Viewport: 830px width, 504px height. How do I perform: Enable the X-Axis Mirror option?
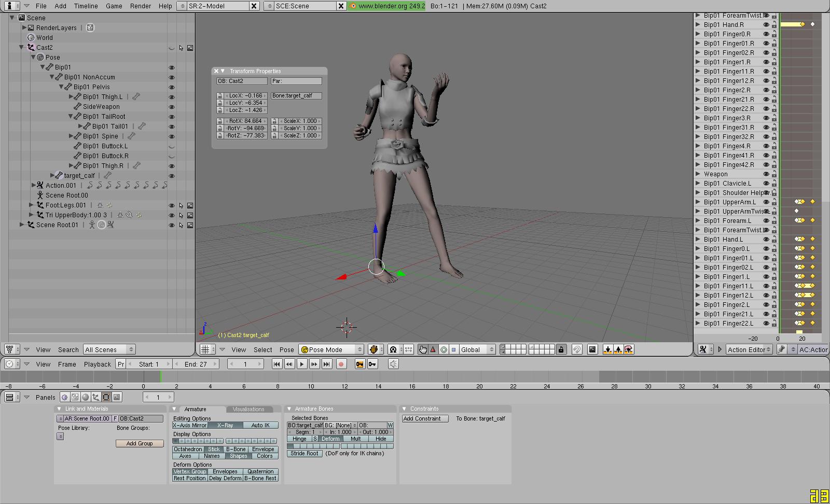(x=190, y=425)
